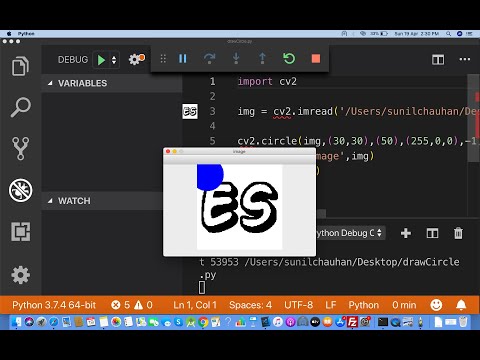Click Step Out in debug toolbar
The image size is (480, 360).
[x=262, y=59]
